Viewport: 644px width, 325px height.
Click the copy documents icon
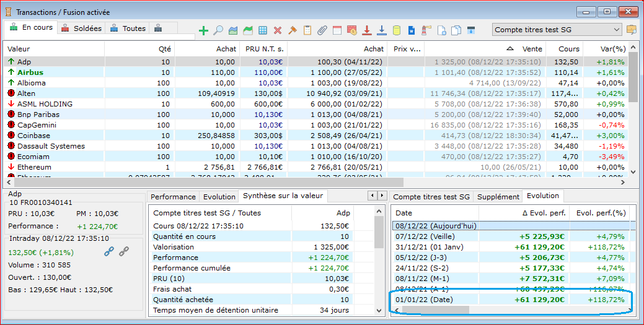click(x=456, y=30)
